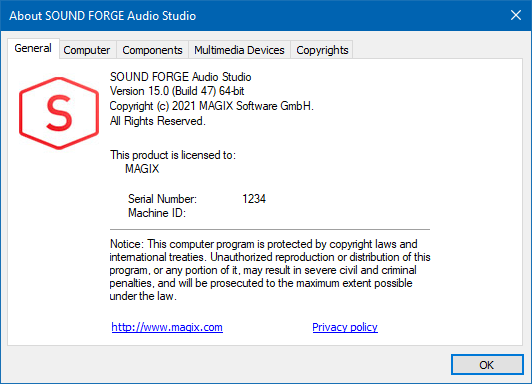Select the serial number value 1234

[x=254, y=199]
